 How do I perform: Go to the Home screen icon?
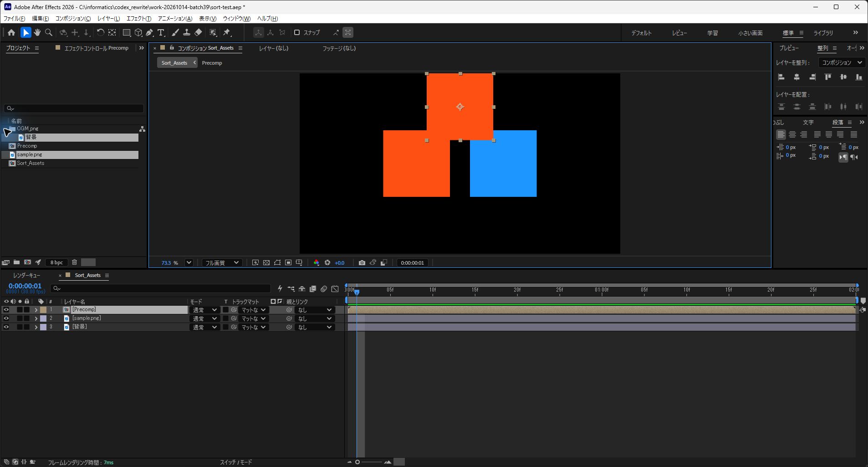pyautogui.click(x=11, y=32)
